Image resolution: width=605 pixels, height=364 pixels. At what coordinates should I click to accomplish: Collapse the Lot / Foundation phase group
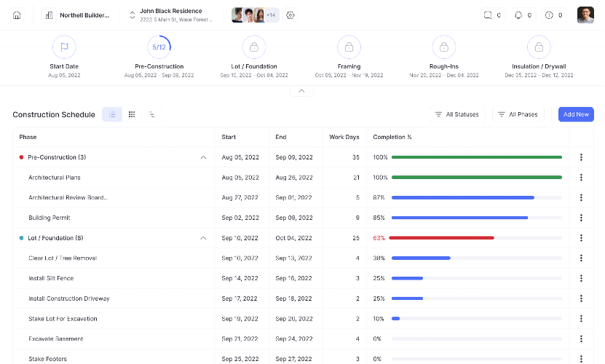(x=203, y=238)
